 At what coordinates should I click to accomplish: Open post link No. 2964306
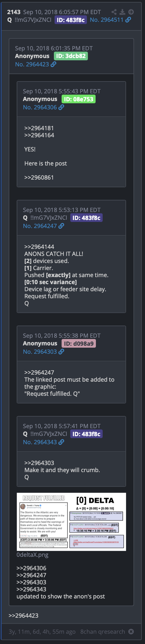(40, 107)
